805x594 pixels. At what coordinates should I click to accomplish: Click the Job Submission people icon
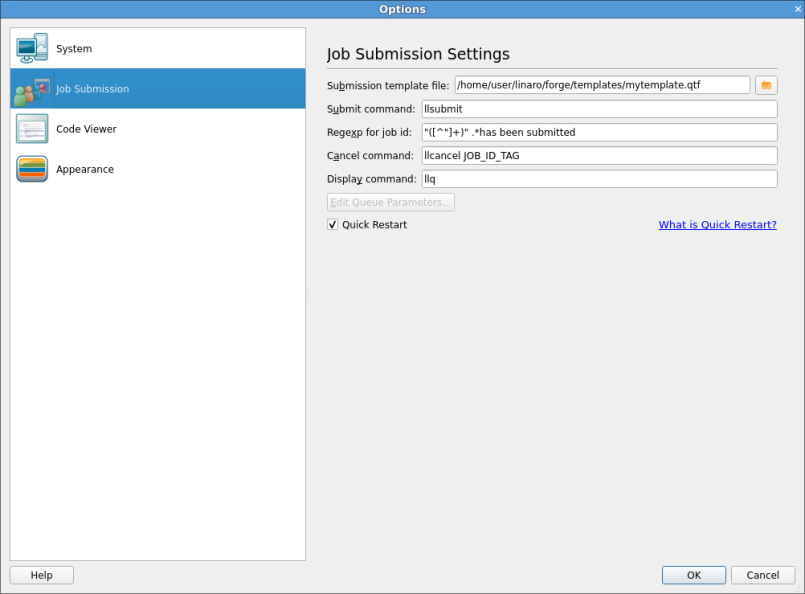(32, 89)
